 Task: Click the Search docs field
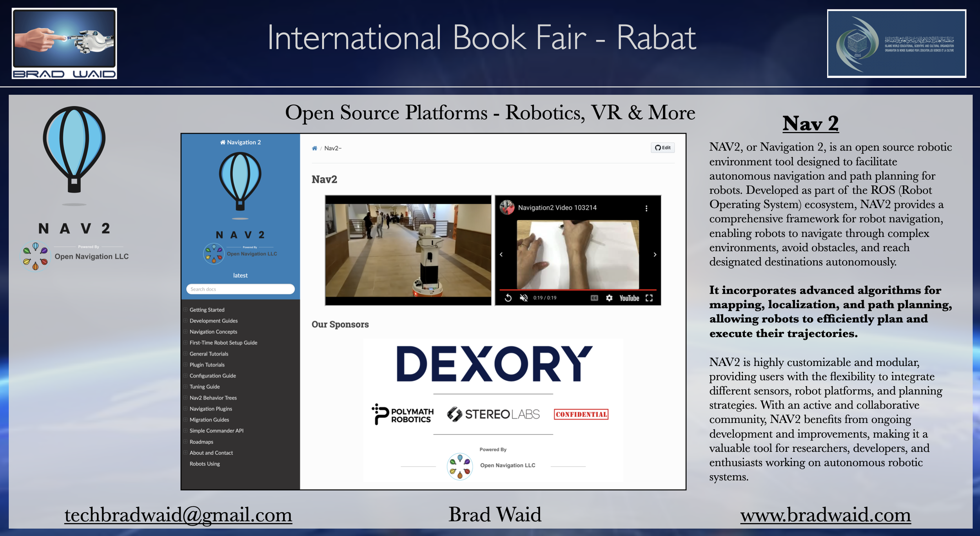click(240, 289)
